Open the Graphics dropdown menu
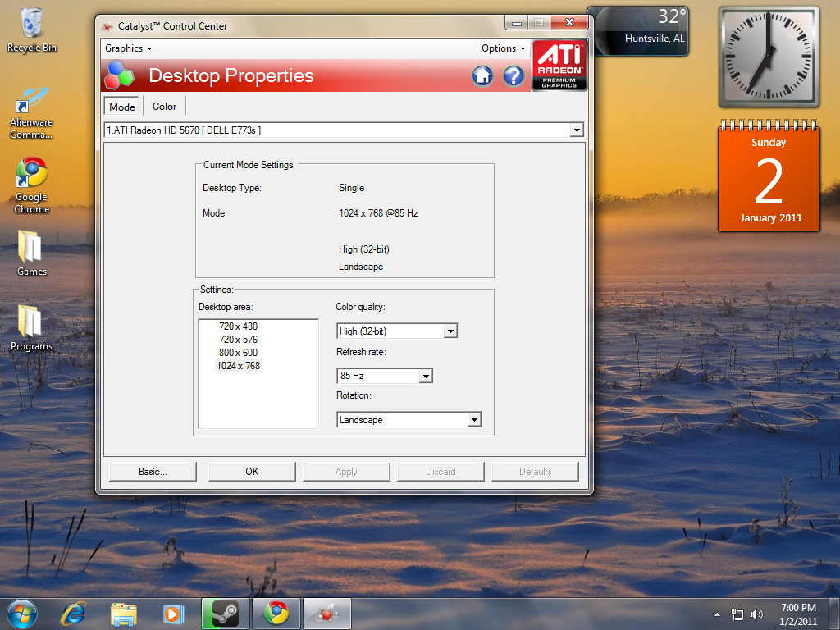This screenshot has height=630, width=840. point(129,48)
